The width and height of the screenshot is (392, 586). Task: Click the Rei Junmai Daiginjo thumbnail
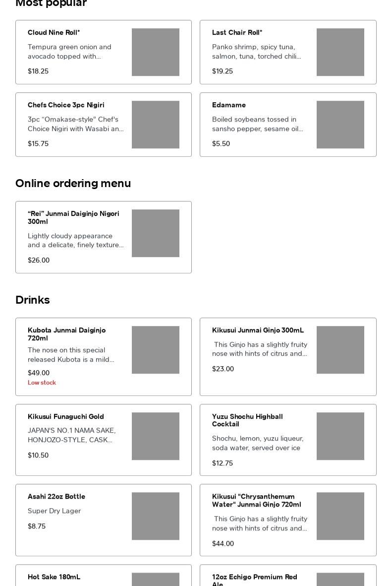(156, 233)
